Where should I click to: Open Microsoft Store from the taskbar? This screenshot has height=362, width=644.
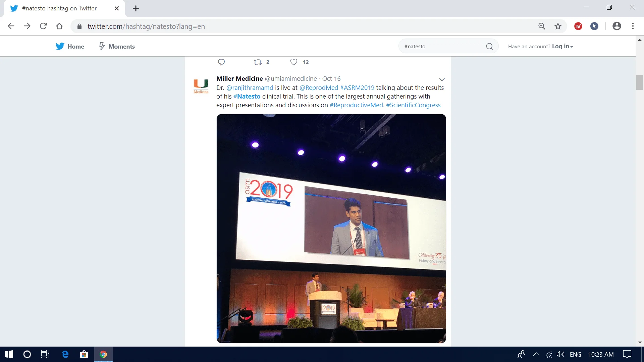pos(84,354)
